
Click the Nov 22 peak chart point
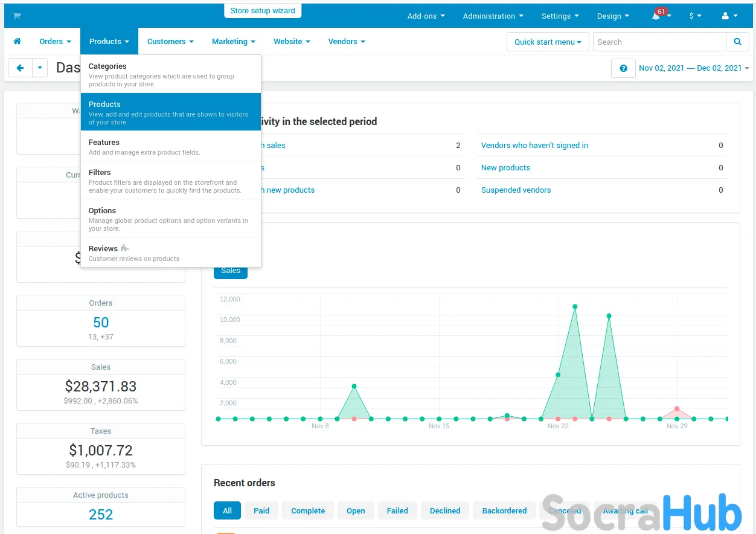tap(575, 307)
